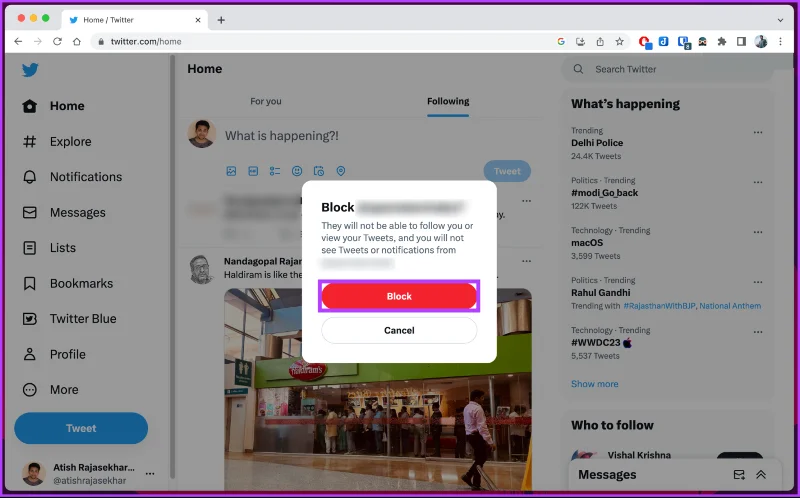The height and width of the screenshot is (498, 800).
Task: Click the browser back arrow
Action: pos(18,42)
